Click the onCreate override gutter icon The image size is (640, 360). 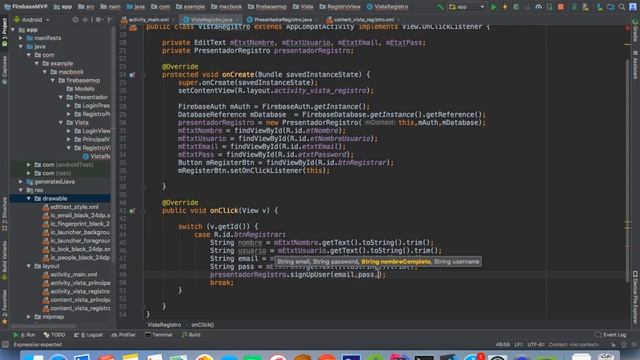pos(132,75)
